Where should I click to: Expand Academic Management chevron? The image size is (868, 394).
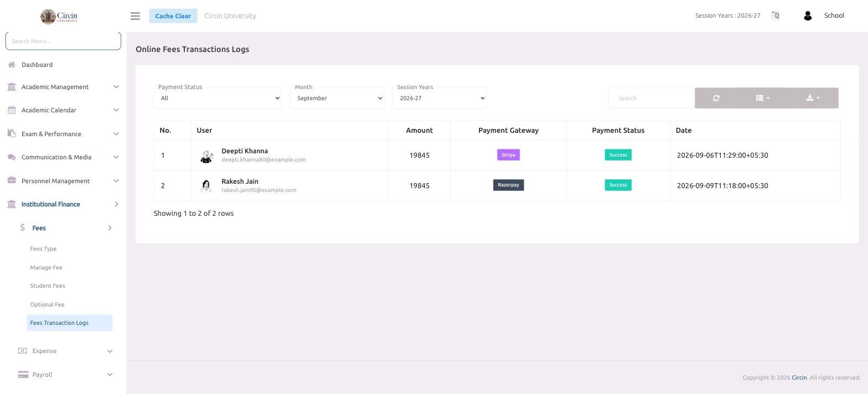[116, 87]
